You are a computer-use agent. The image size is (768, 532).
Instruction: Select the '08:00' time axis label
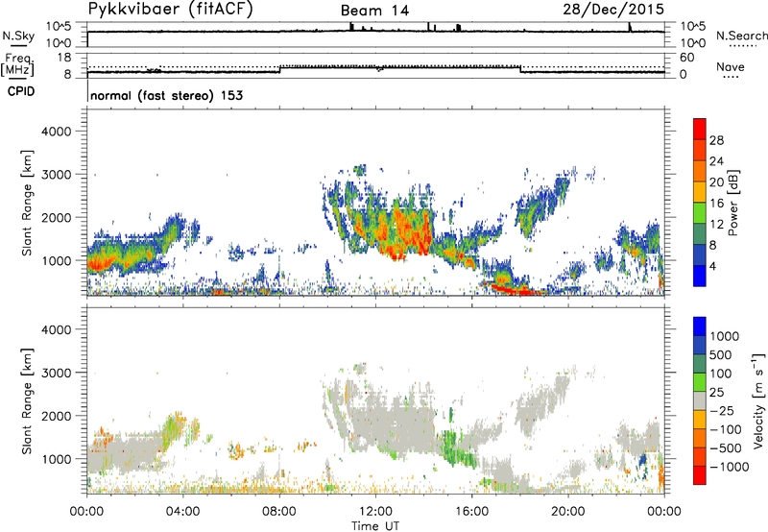279,512
